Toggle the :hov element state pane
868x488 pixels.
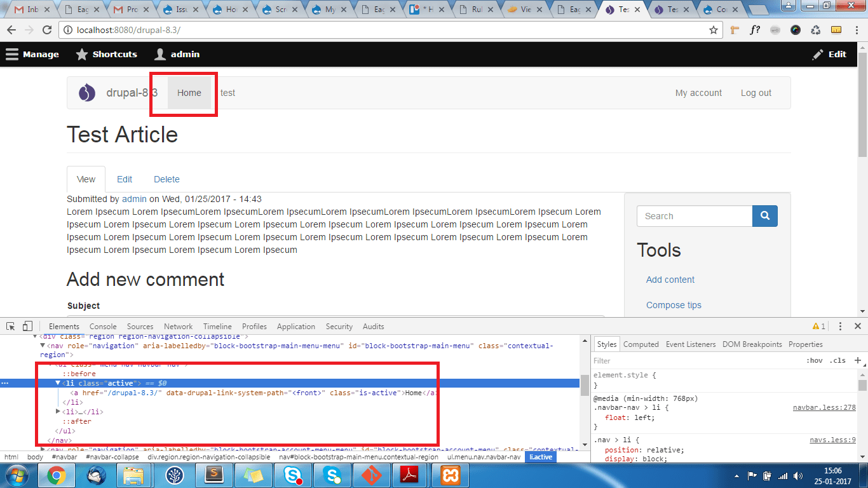(x=814, y=360)
